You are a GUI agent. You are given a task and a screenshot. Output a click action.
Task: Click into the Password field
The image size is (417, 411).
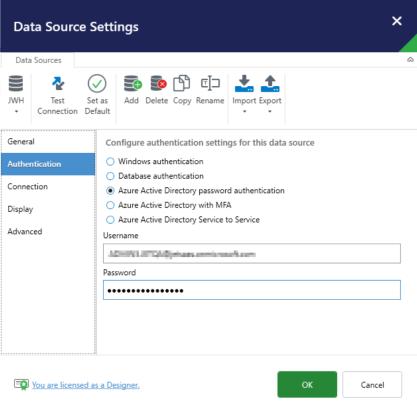pyautogui.click(x=252, y=290)
